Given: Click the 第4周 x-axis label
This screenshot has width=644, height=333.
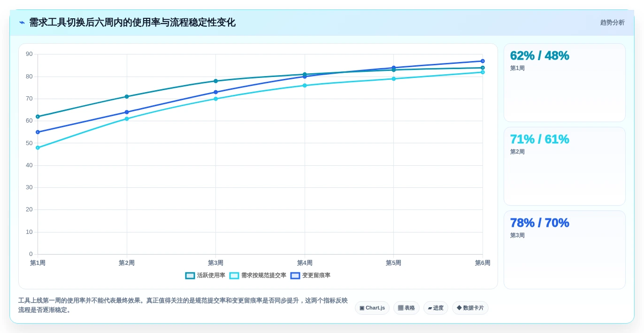Looking at the screenshot, I should click(305, 263).
